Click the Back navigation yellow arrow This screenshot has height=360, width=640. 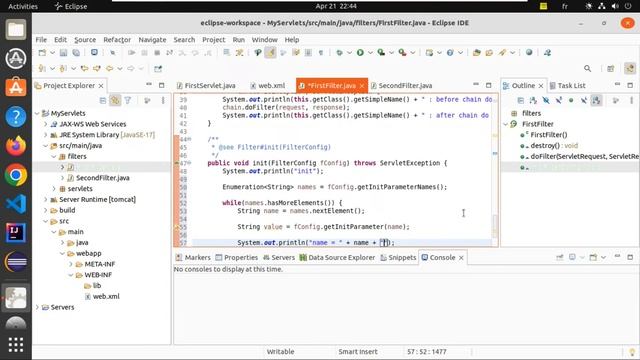pos(109,69)
